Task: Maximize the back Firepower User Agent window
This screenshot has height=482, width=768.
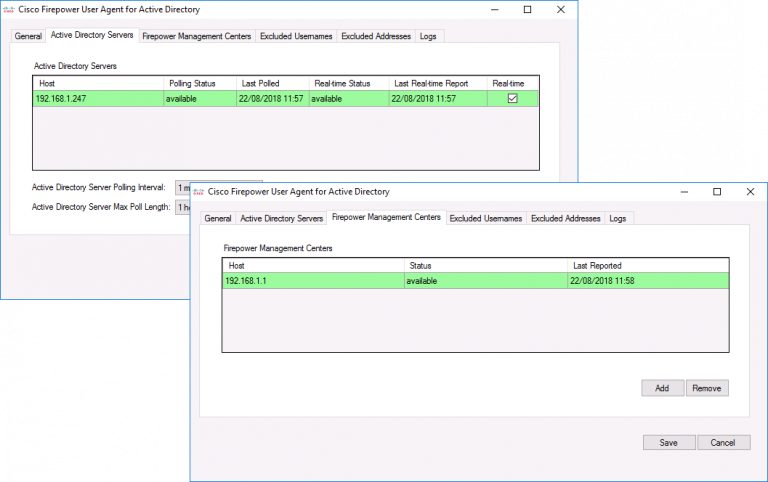Action: [528, 9]
